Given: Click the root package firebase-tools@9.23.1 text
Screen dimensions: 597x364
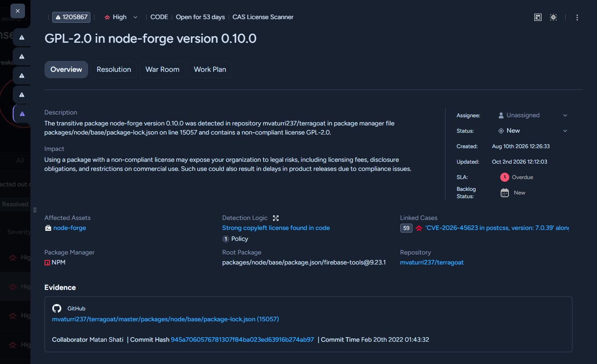Looking at the screenshot, I should [304, 263].
